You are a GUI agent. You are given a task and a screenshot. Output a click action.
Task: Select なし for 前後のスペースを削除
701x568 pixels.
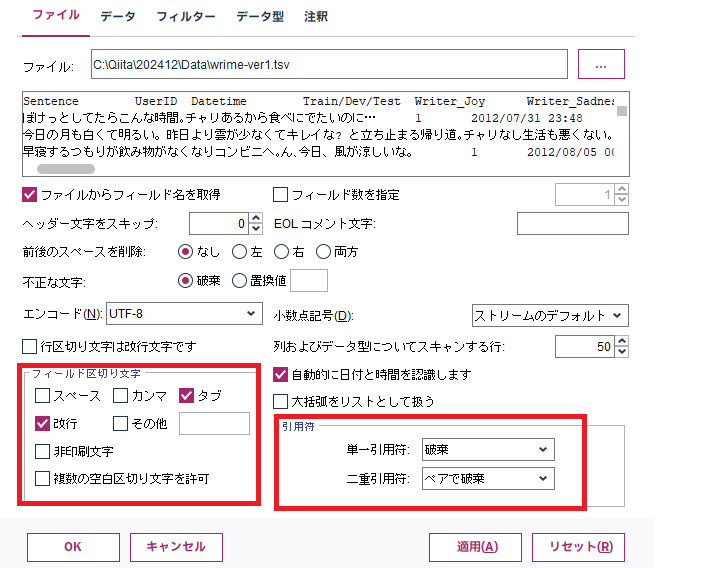(186, 252)
